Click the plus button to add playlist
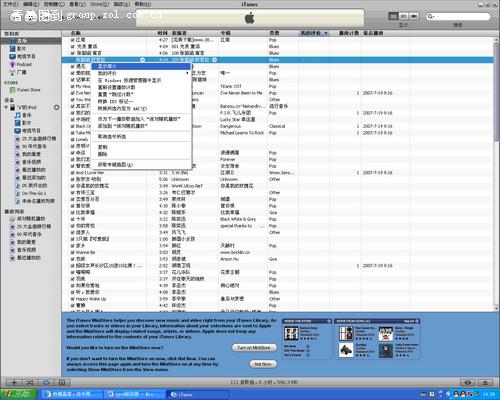 [x=14, y=382]
